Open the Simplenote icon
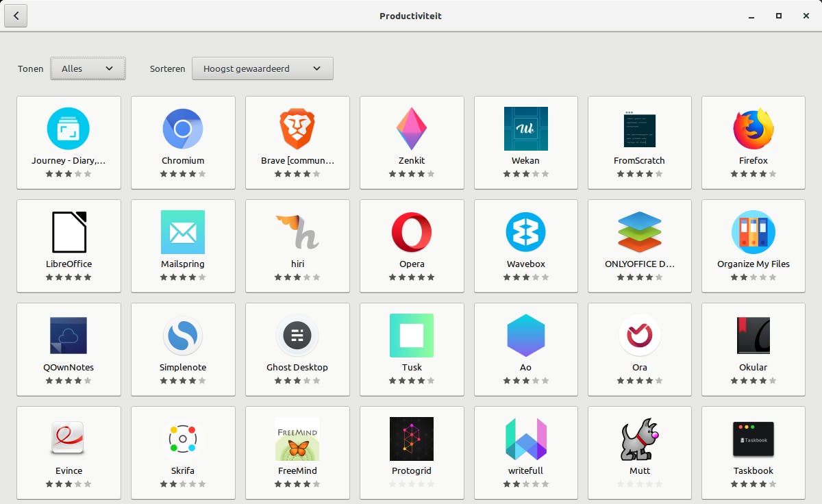The image size is (822, 504). coord(183,336)
